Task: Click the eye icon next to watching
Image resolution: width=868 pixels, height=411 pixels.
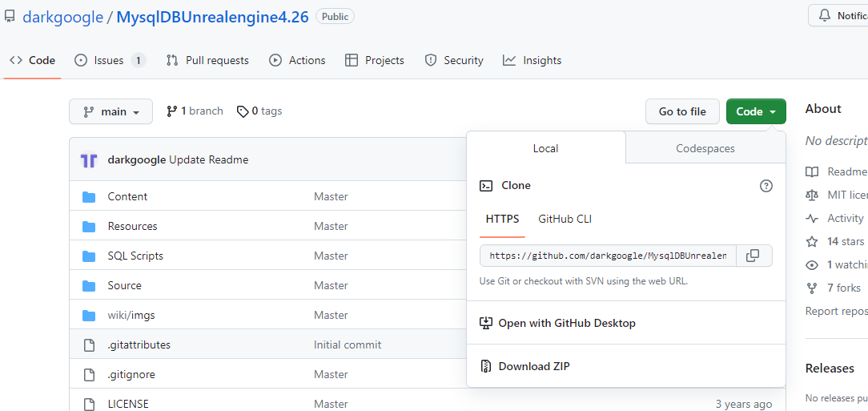Action: point(811,264)
